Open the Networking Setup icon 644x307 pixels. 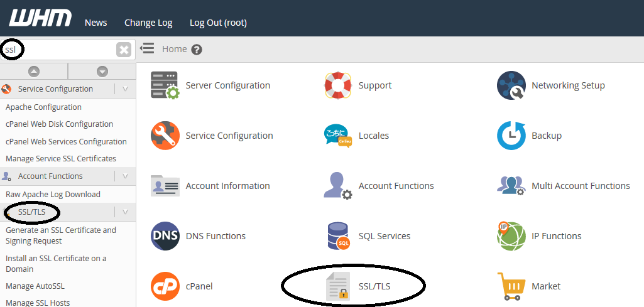[511, 85]
